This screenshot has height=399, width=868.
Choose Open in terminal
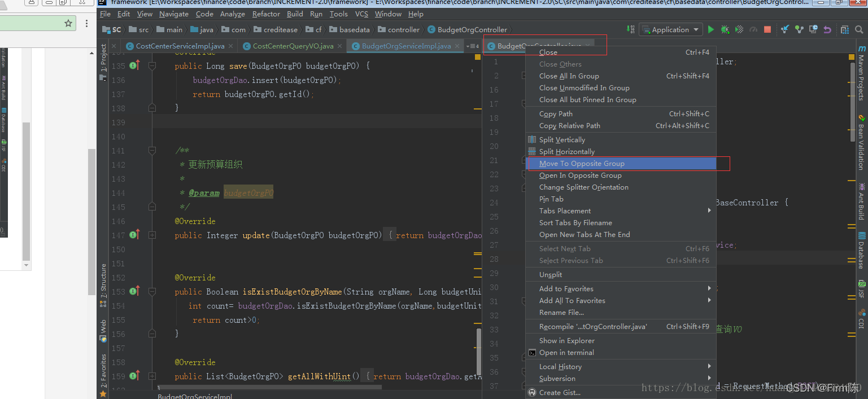click(x=621, y=352)
